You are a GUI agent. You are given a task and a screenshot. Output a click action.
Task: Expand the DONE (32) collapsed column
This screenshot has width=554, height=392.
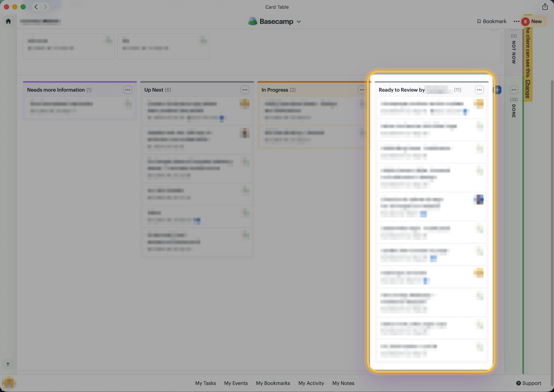click(x=514, y=108)
